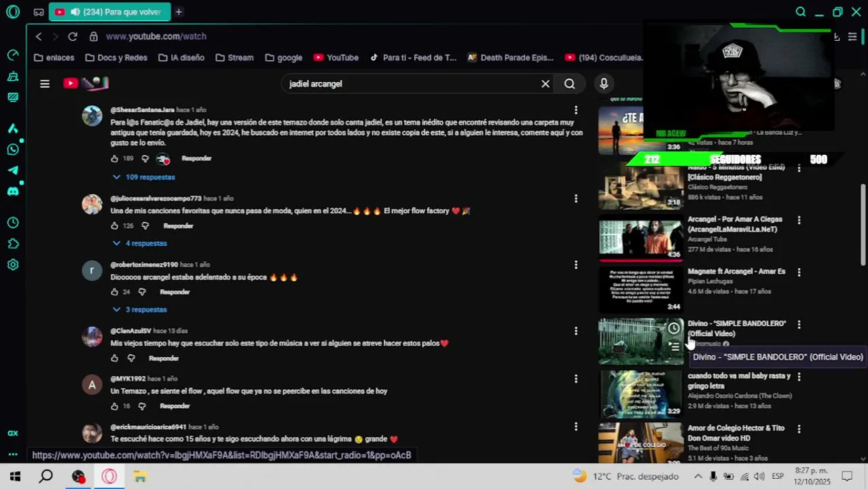
Task: Open the three-dot sidebar setup menu
Action: point(13,454)
